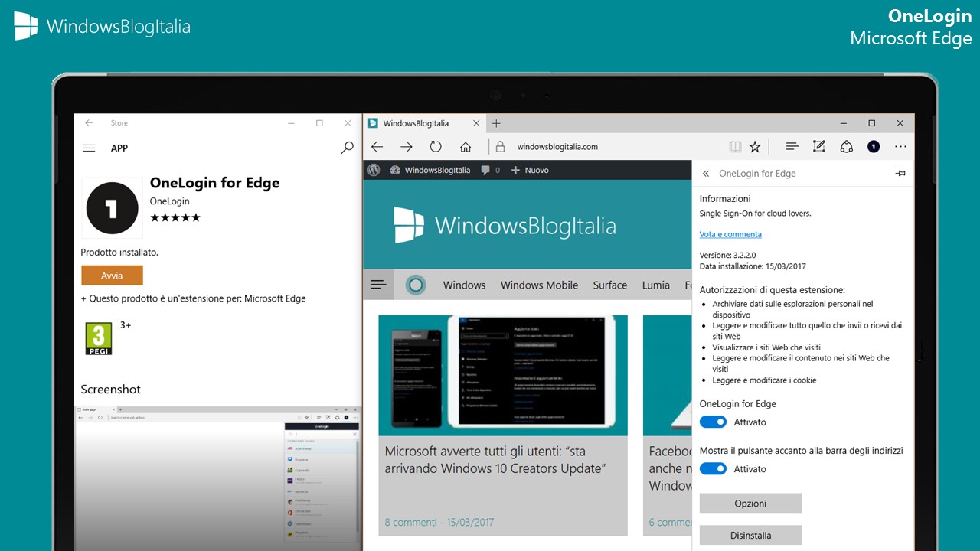Viewport: 980px width, 551px height.
Task: Open the Creators Update article image
Action: 503,376
